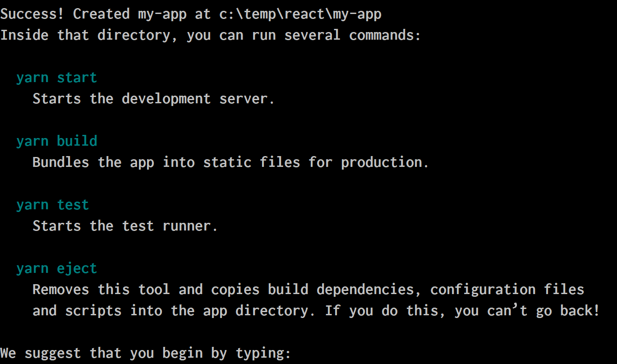Click the 'Success! Created my-app' line
617x364 pixels.
point(191,14)
